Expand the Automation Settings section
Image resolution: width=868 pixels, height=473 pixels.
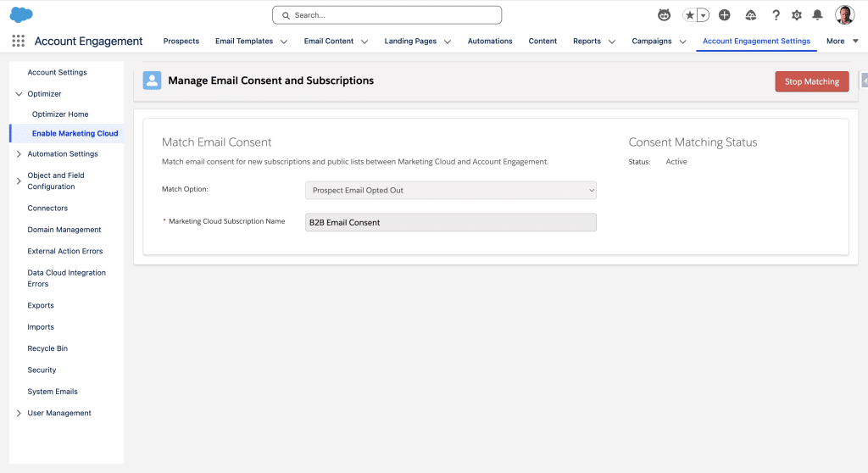pyautogui.click(x=19, y=154)
